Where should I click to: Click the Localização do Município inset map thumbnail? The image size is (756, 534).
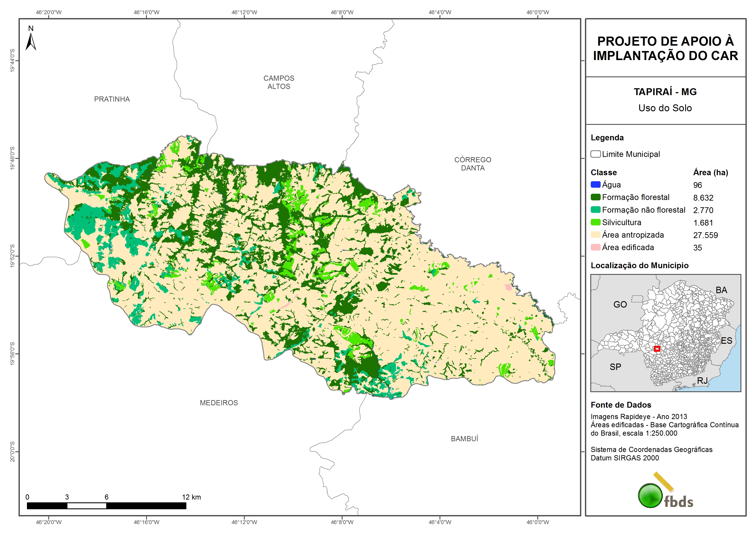click(666, 333)
